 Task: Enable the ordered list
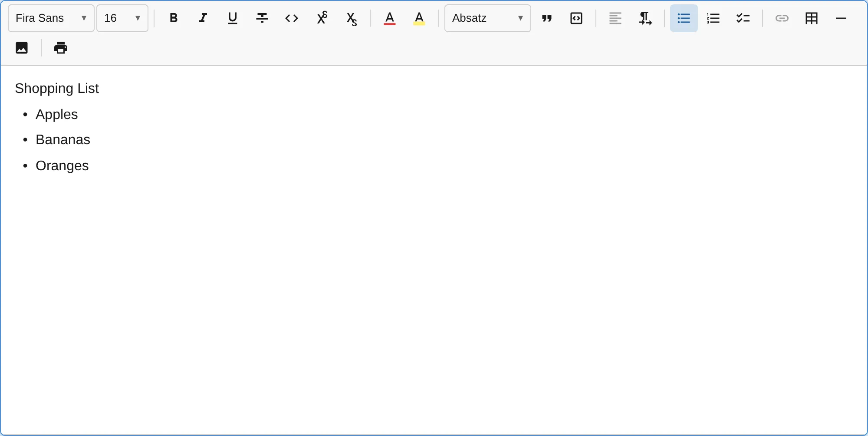[x=712, y=18]
